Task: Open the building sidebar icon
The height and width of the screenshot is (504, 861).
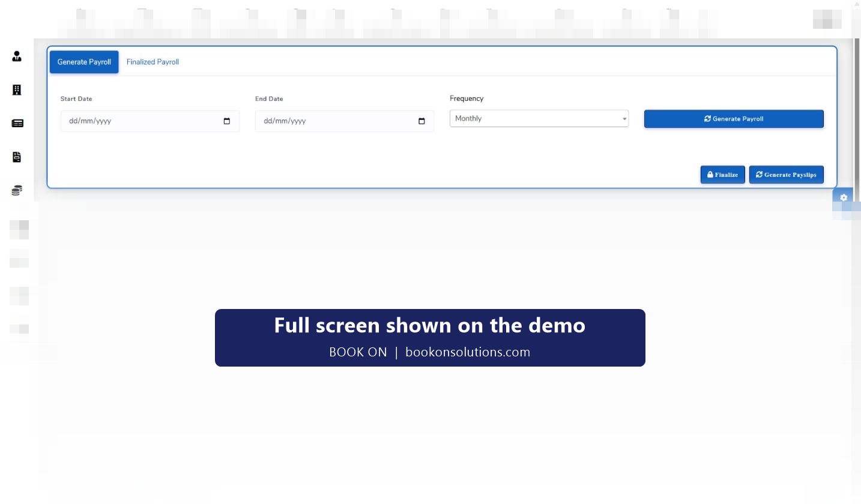Action: 17,90
